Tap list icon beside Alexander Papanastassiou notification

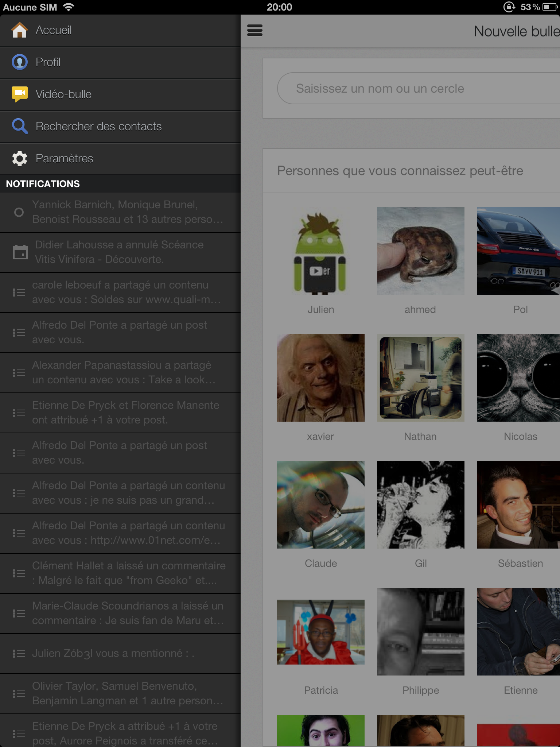[19, 373]
